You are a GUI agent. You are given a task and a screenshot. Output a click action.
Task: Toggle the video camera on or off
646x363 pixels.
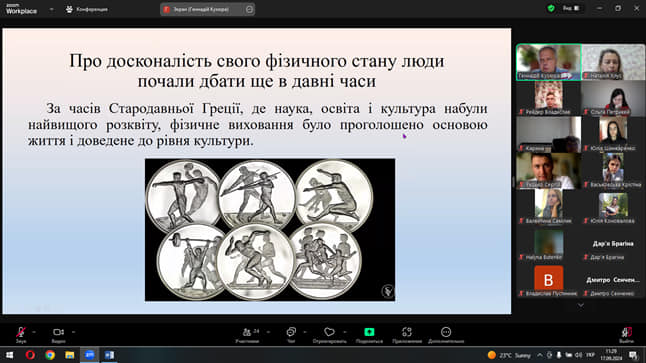(58, 332)
